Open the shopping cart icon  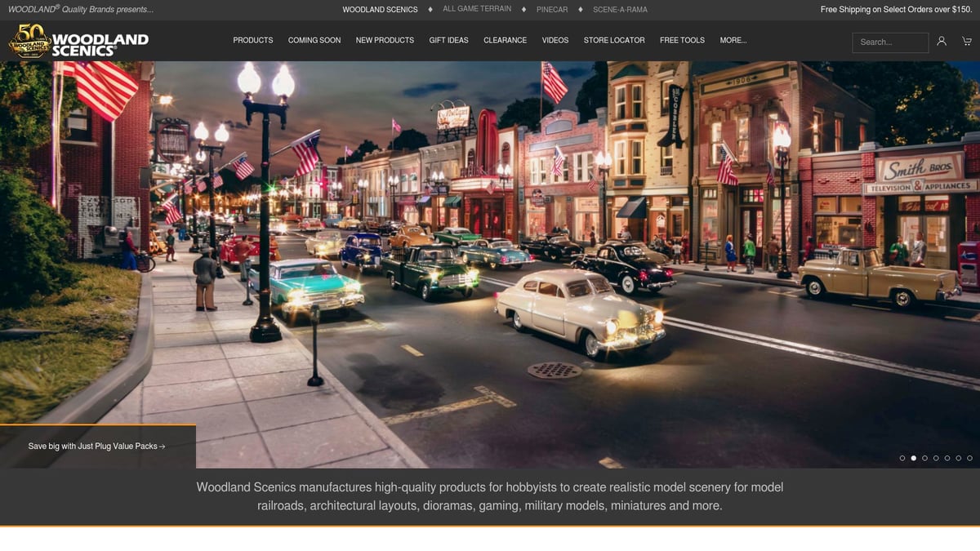coord(967,41)
